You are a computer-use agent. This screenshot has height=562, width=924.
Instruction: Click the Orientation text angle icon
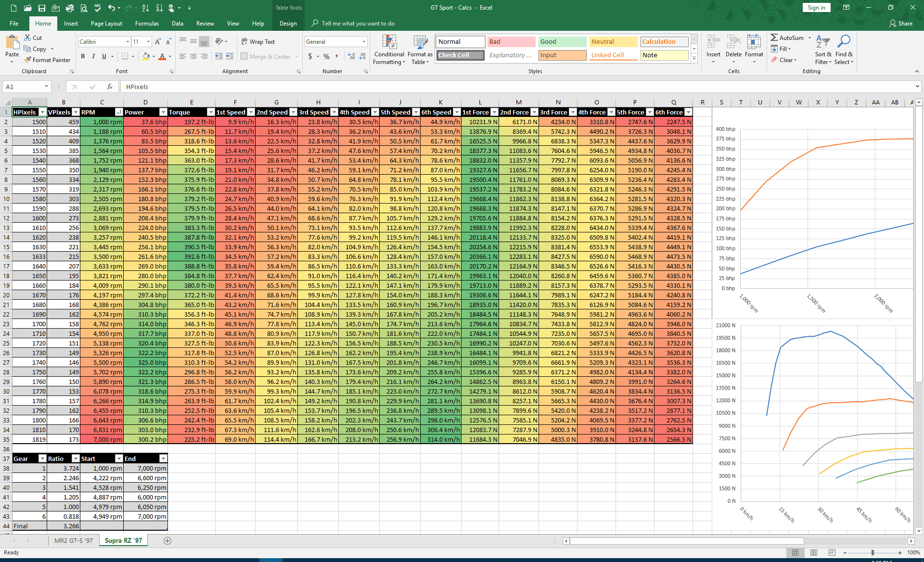[219, 41]
